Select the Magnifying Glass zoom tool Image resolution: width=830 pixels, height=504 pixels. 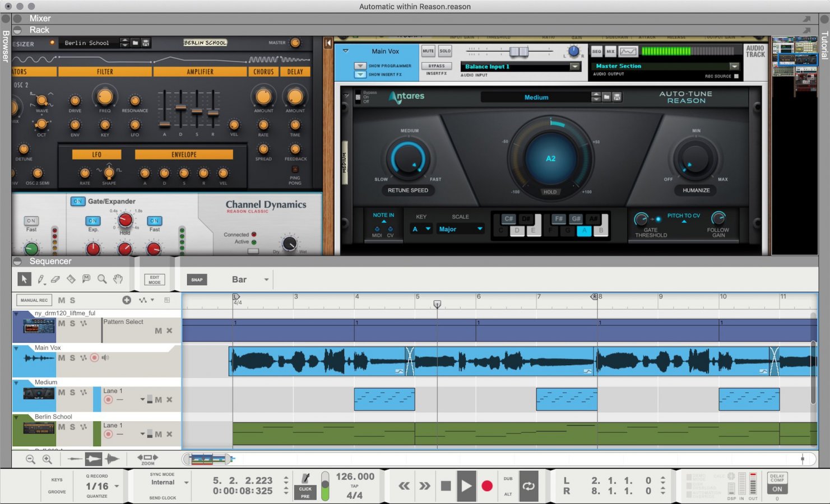coord(101,279)
